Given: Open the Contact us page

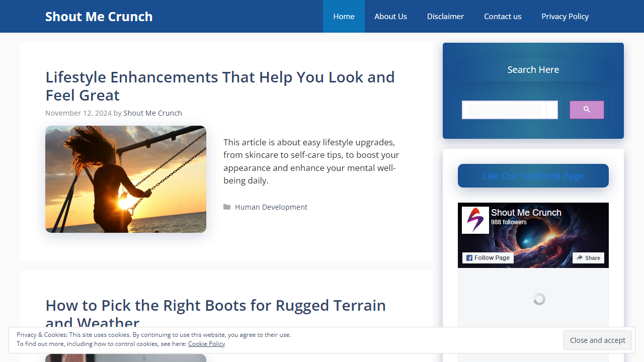Looking at the screenshot, I should pyautogui.click(x=503, y=17).
